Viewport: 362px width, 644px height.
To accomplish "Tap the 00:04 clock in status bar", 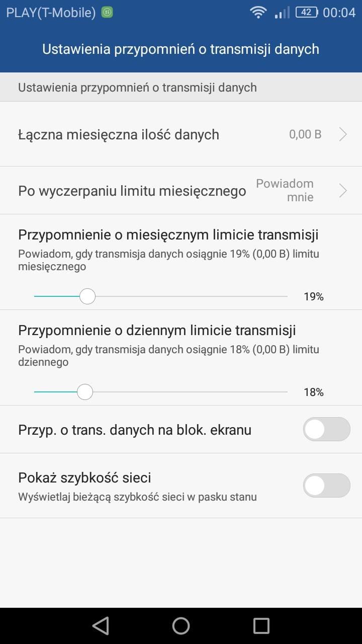I will point(339,13).
